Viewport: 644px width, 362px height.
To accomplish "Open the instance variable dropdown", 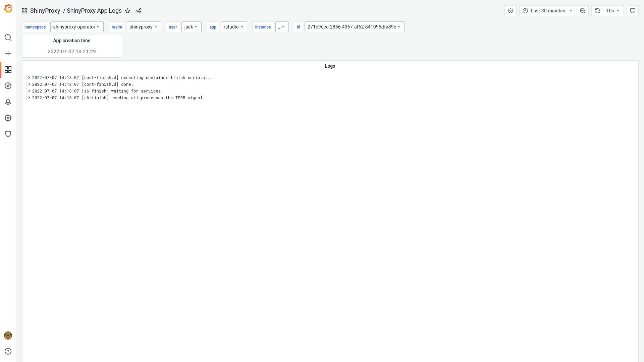I will 282,27.
